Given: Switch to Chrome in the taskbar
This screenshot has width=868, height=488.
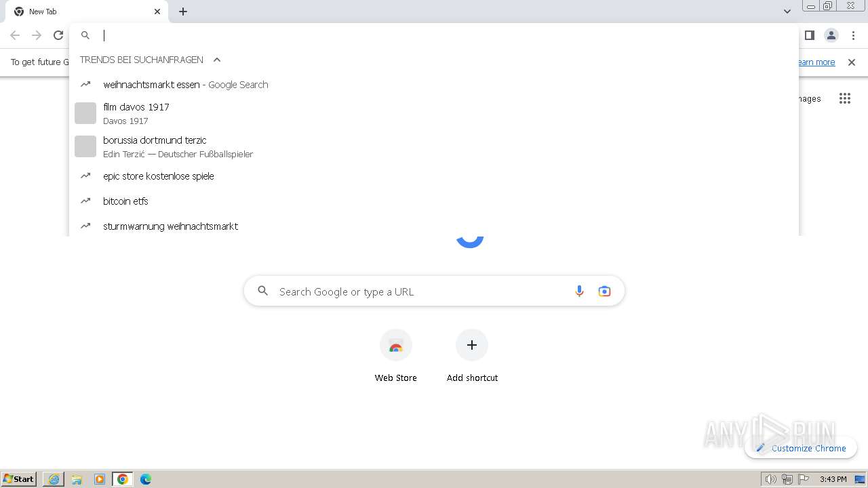Looking at the screenshot, I should (123, 479).
